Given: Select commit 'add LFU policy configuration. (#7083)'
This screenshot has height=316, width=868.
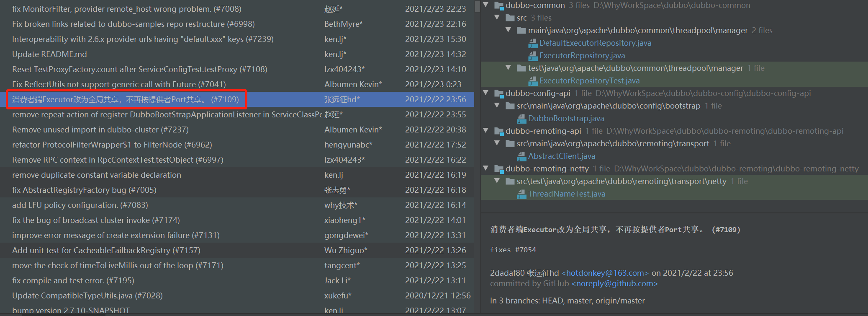Looking at the screenshot, I should coord(237,205).
